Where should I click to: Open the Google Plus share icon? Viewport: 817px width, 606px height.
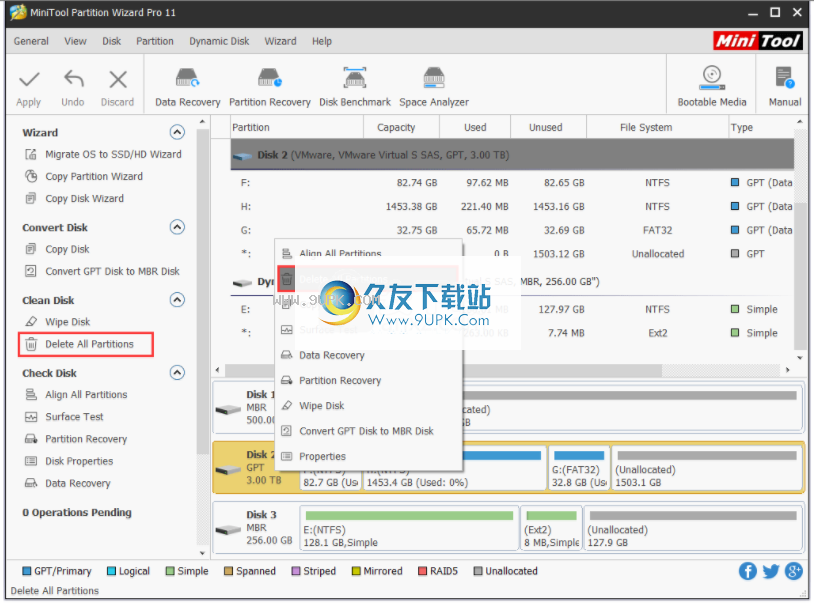click(794, 572)
